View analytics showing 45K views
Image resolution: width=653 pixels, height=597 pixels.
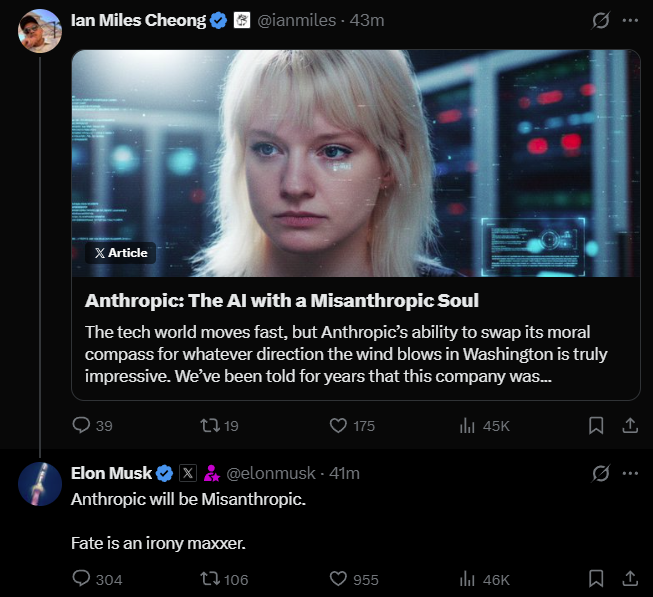tap(467, 425)
